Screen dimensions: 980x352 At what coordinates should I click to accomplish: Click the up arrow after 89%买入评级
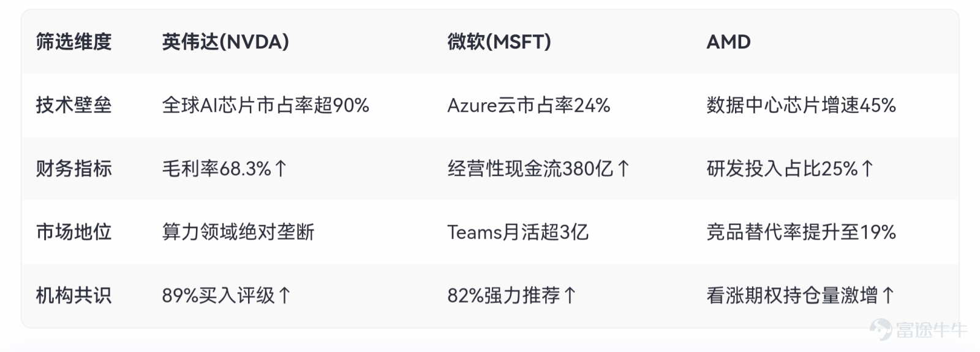(x=284, y=296)
